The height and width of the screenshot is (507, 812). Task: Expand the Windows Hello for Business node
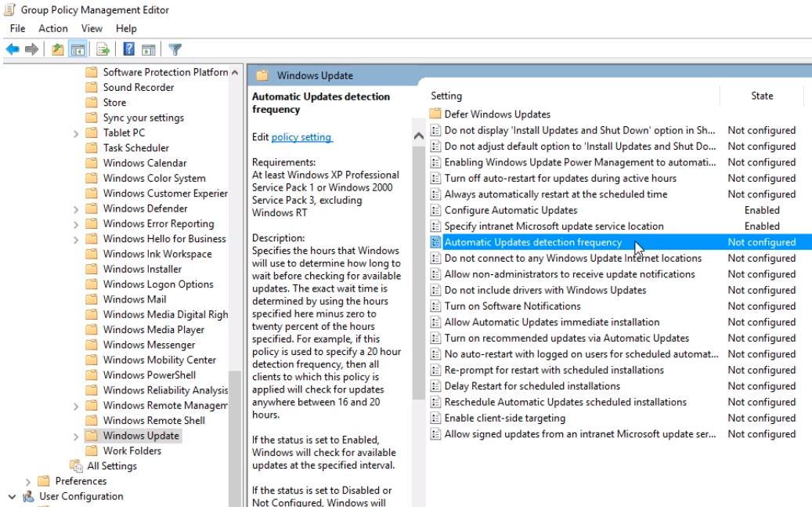click(x=76, y=239)
